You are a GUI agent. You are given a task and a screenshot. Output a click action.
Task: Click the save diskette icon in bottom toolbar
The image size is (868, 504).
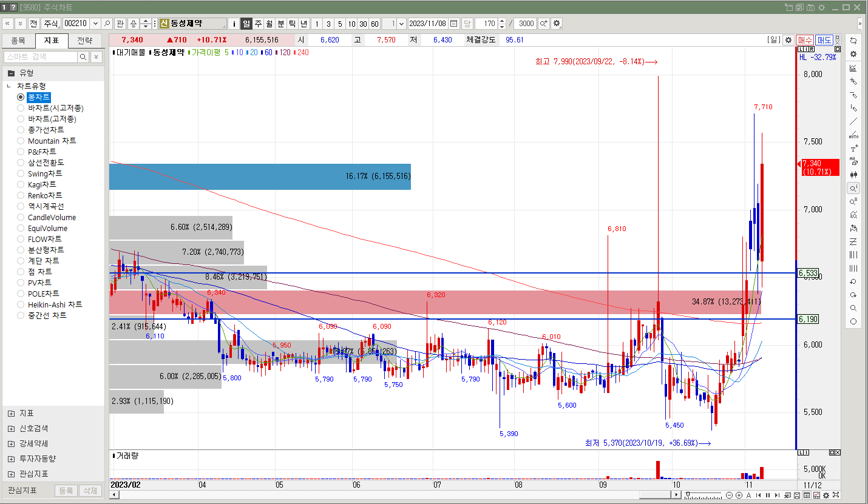point(797,495)
